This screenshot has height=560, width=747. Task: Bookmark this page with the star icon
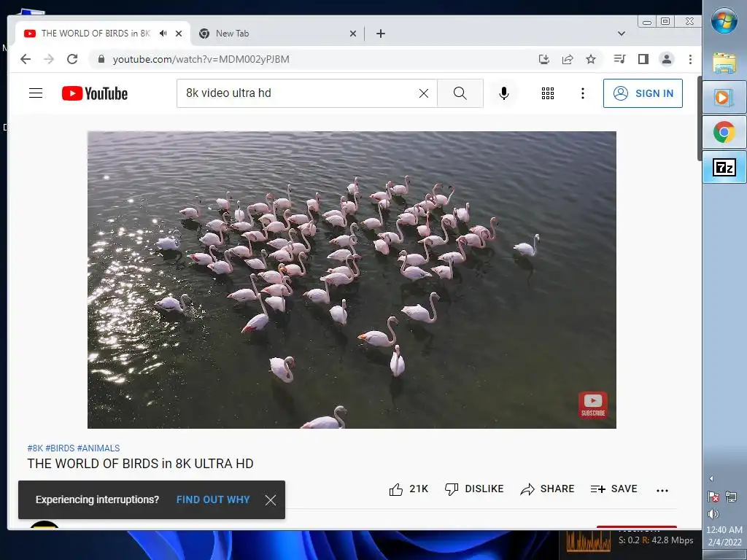coord(591,59)
